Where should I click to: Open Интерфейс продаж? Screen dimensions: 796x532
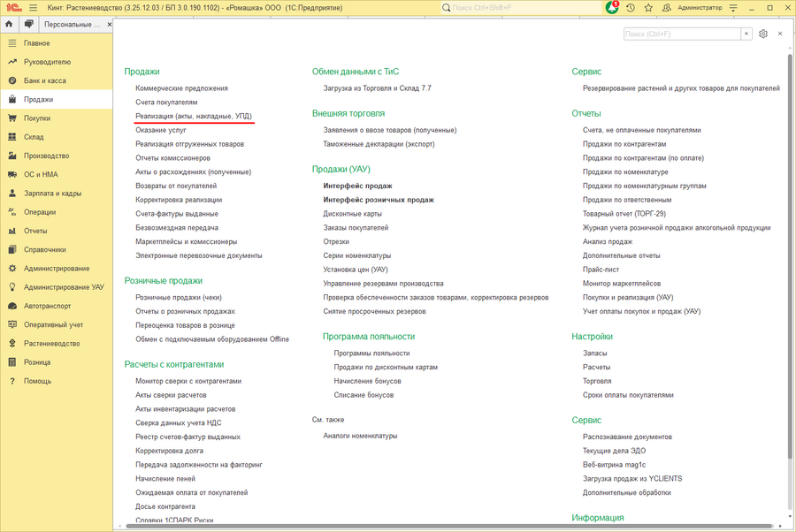point(357,186)
